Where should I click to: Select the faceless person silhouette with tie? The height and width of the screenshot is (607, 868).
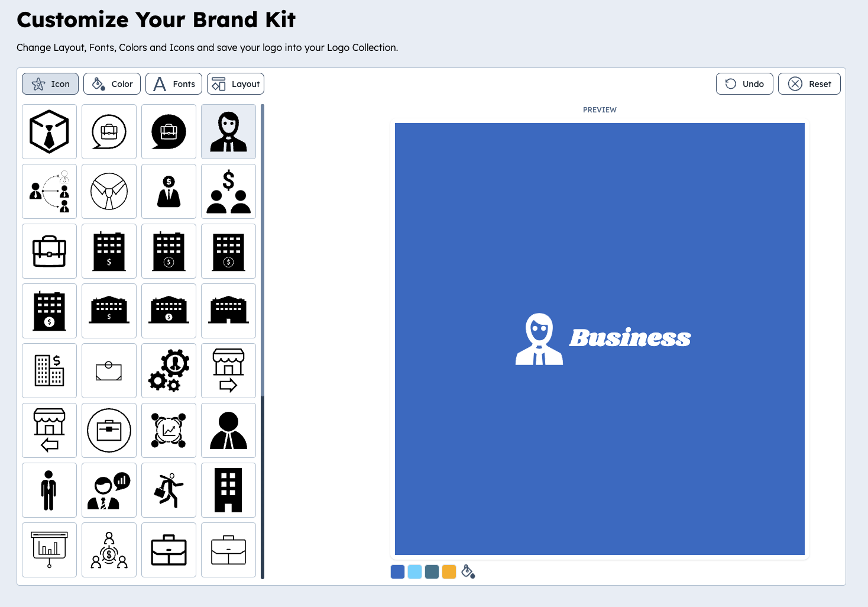click(x=228, y=431)
